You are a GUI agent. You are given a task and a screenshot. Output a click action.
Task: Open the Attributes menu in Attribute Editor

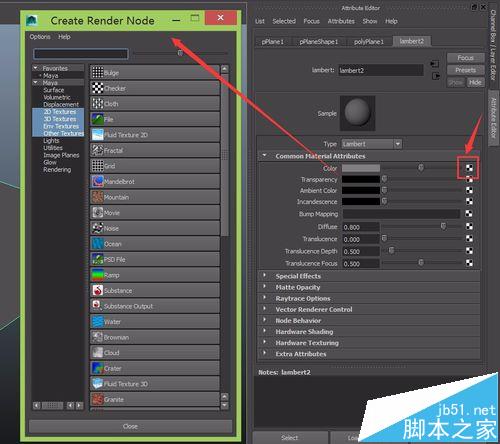pyautogui.click(x=341, y=21)
